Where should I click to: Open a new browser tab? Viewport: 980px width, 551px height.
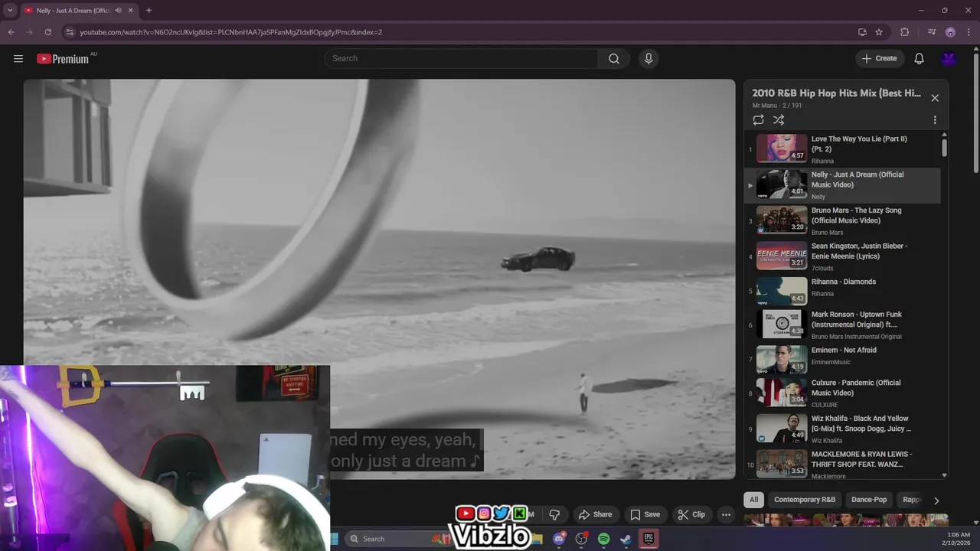[x=149, y=10]
